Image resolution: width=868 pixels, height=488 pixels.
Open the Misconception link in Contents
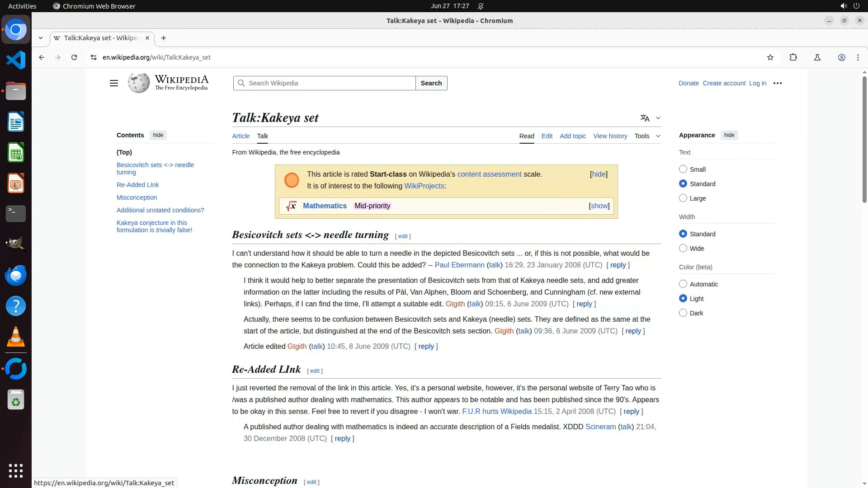tap(137, 197)
